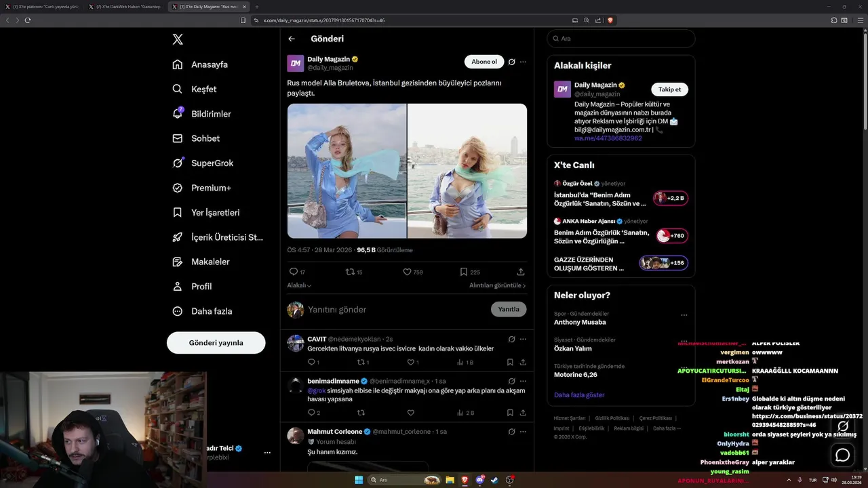
Task: Open ANKA Haber Ajansı live broadcast
Action: (x=620, y=232)
